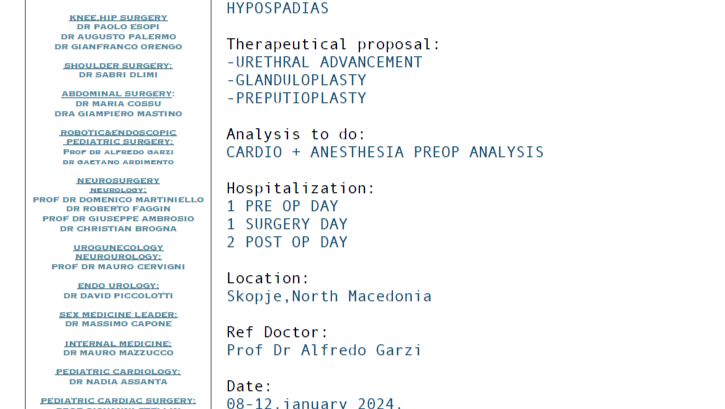The width and height of the screenshot is (725, 409).
Task: Click Prof Dr Alfredo Garzi under Ref Doctor
Action: click(324, 350)
